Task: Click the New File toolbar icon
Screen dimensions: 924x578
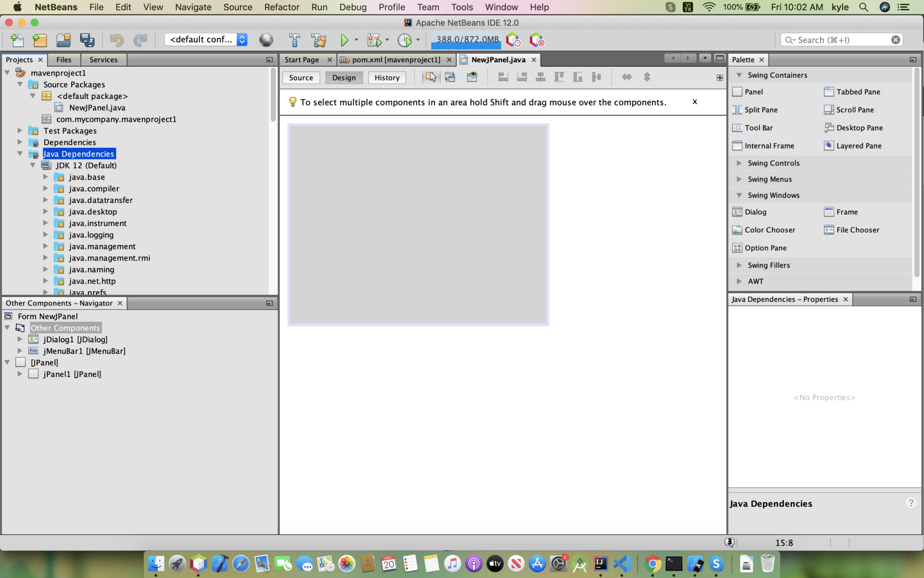Action: pyautogui.click(x=17, y=40)
